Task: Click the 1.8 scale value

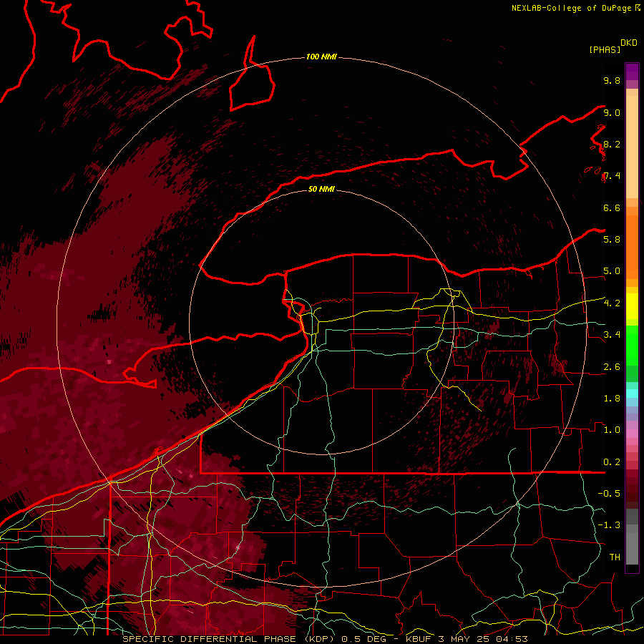Action: point(612,399)
